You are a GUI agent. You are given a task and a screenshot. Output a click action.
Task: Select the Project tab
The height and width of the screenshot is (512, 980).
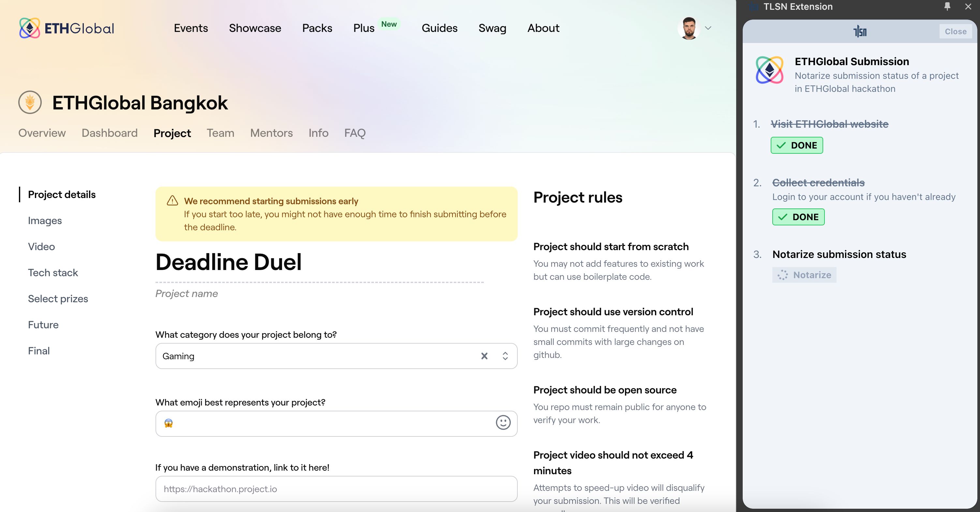click(x=172, y=133)
